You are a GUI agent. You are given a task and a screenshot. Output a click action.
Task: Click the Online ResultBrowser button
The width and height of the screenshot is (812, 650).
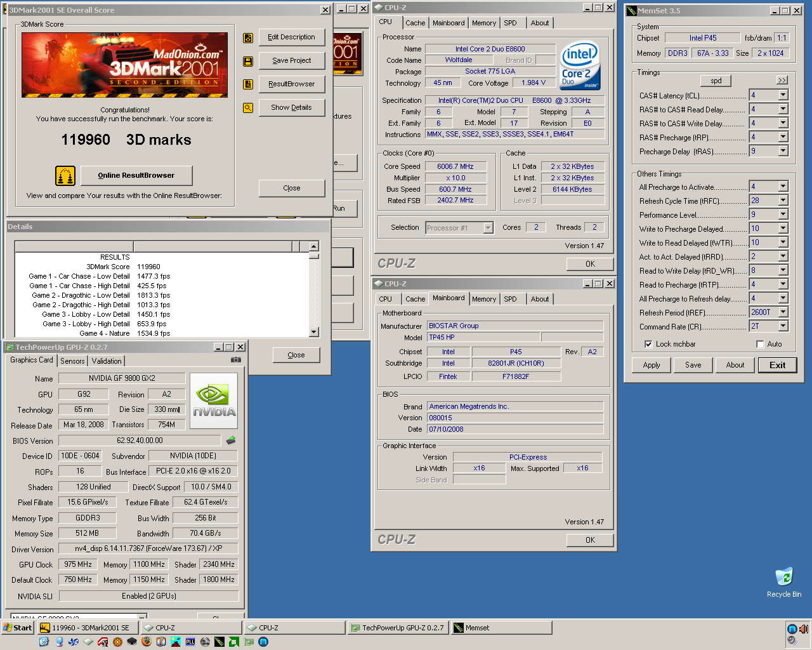(136, 176)
